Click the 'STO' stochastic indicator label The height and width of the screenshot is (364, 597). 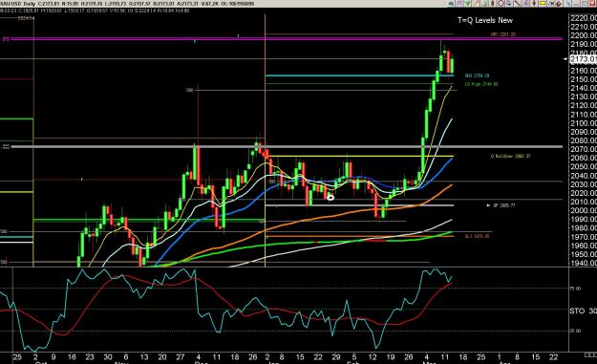click(577, 310)
